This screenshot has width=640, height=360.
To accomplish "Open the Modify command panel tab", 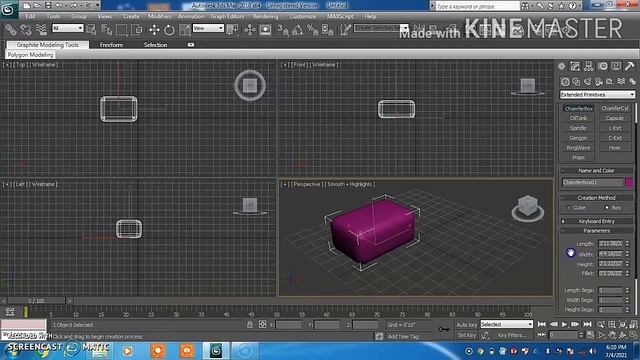I will [x=575, y=66].
